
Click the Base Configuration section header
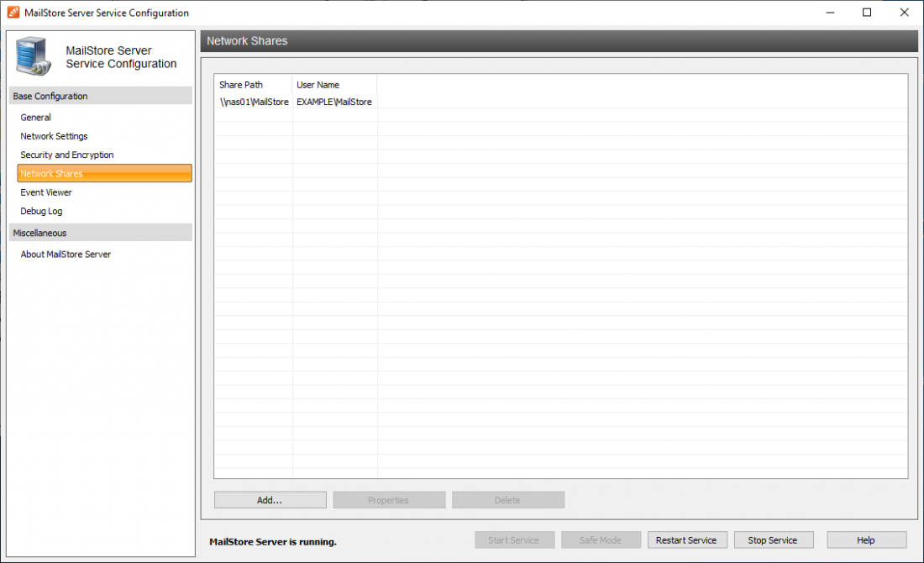[x=50, y=95]
